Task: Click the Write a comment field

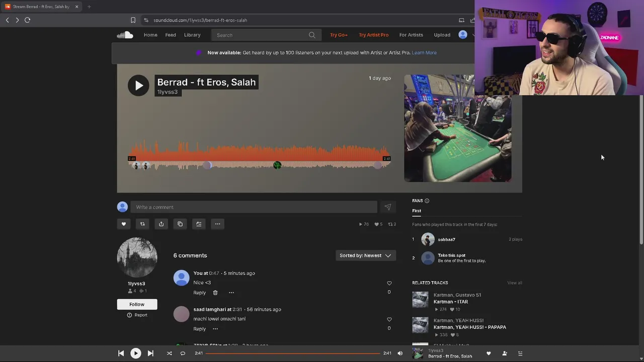Action: [254, 207]
